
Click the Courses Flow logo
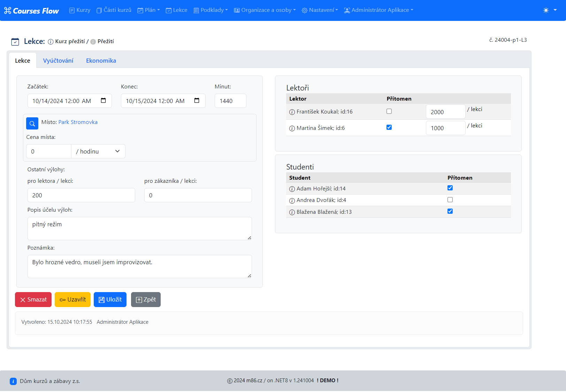31,10
